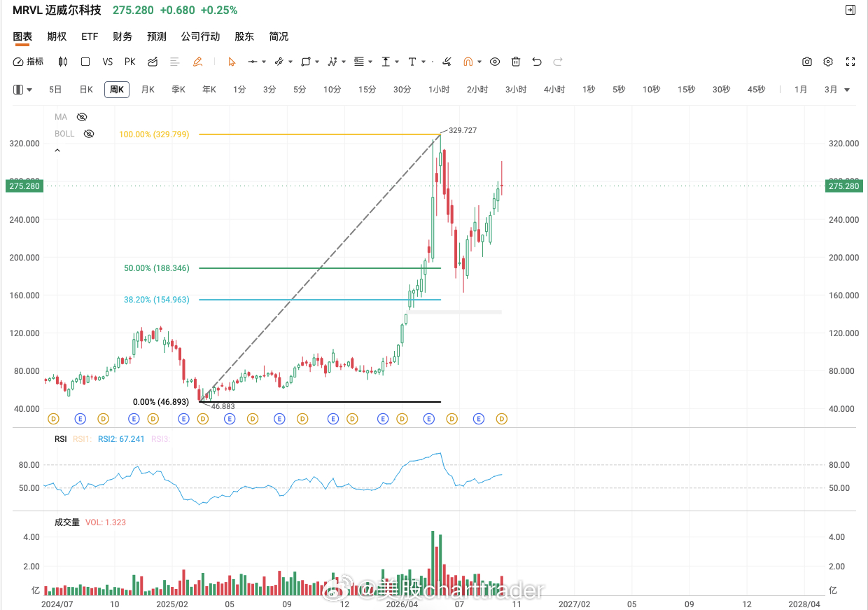
Task: Show the BOLL indicator overlay
Action: (x=88, y=134)
